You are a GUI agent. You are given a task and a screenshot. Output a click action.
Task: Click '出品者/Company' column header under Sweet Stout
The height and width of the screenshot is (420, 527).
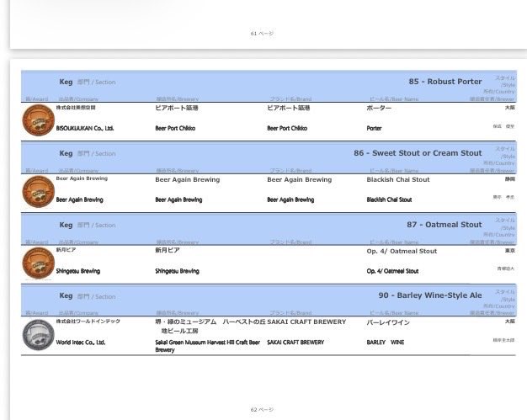pyautogui.click(x=78, y=171)
